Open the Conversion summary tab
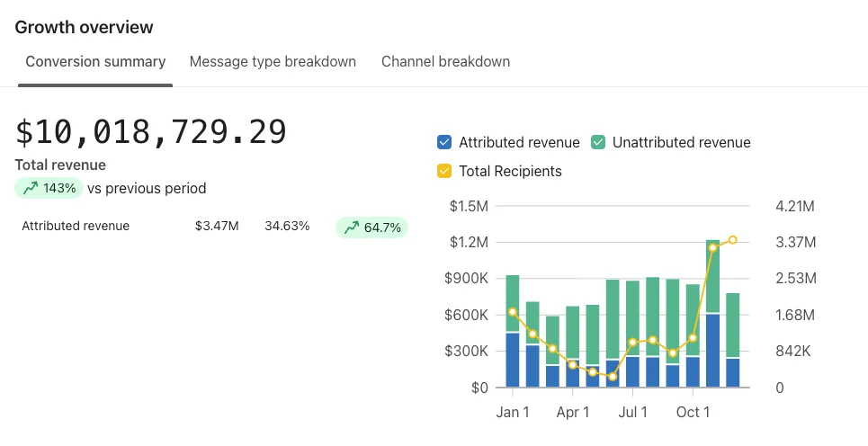This screenshot has height=446, width=868. [x=95, y=62]
